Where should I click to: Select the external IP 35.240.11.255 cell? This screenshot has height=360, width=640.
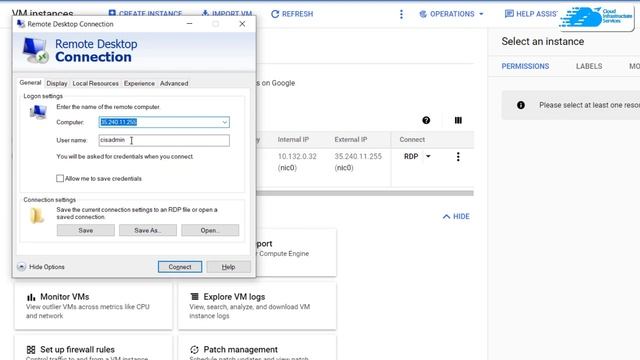click(x=358, y=156)
